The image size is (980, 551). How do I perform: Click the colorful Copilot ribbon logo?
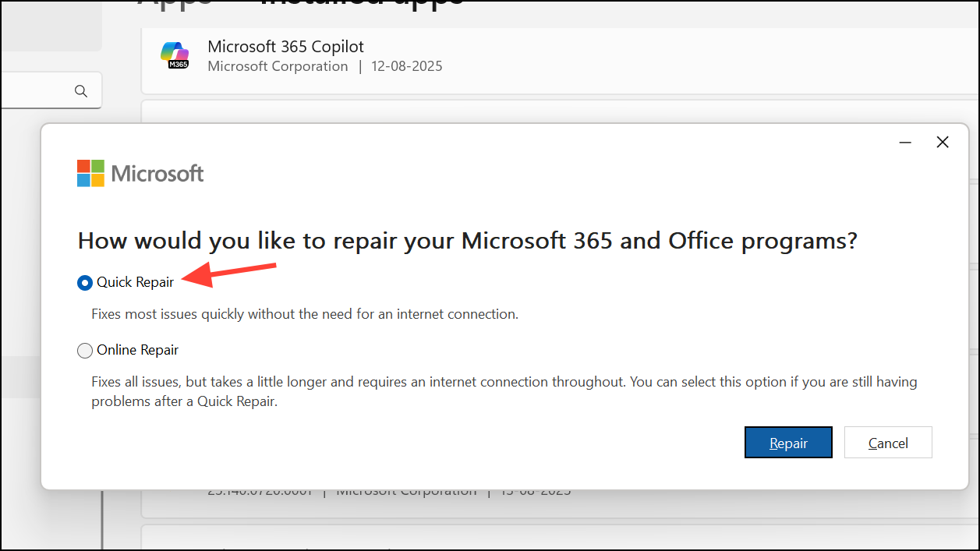175,51
